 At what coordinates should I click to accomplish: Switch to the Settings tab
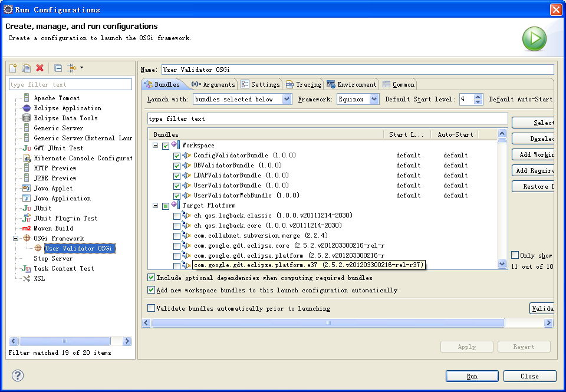[x=260, y=84]
